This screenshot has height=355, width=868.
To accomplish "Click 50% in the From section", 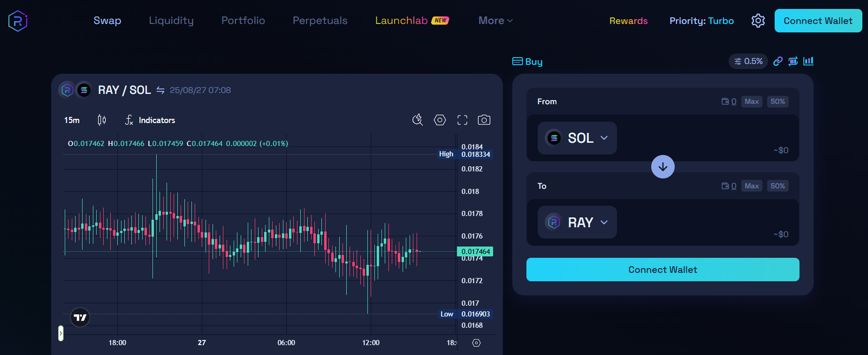I will pyautogui.click(x=777, y=101).
